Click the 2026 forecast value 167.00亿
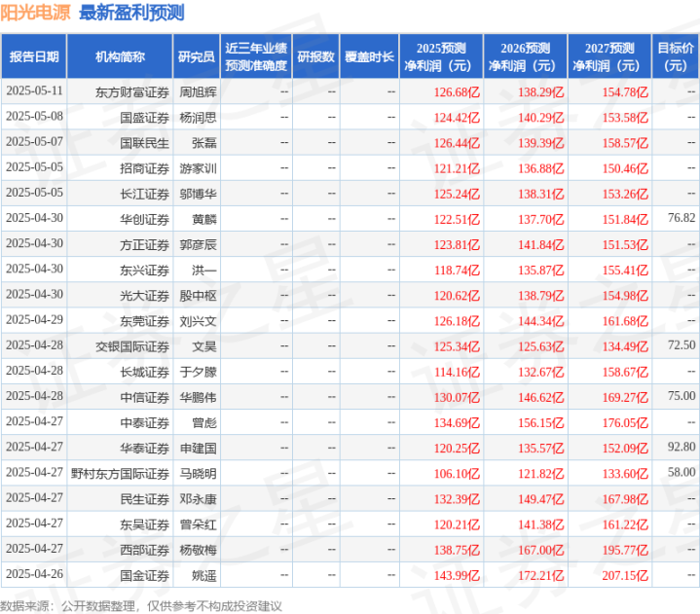 (x=541, y=550)
